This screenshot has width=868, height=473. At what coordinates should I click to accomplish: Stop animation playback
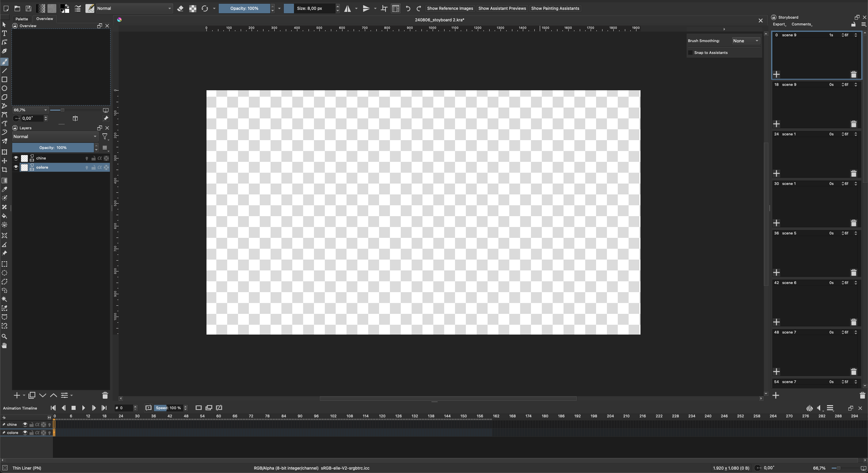coord(74,408)
